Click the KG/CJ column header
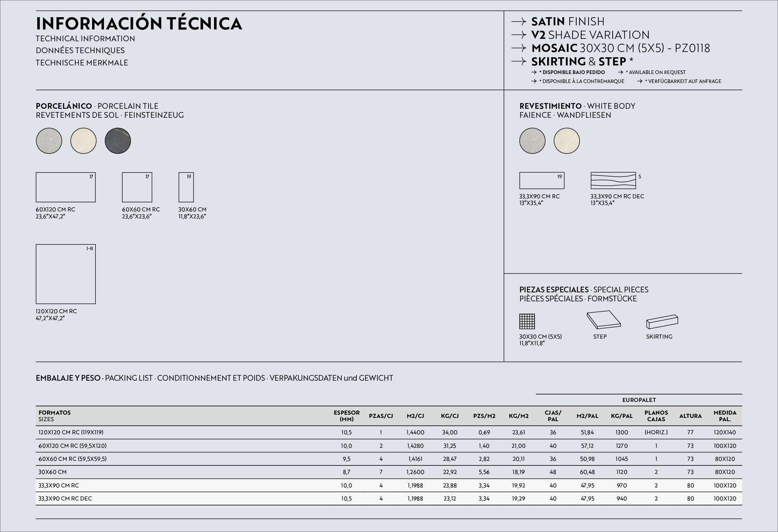 (450, 416)
